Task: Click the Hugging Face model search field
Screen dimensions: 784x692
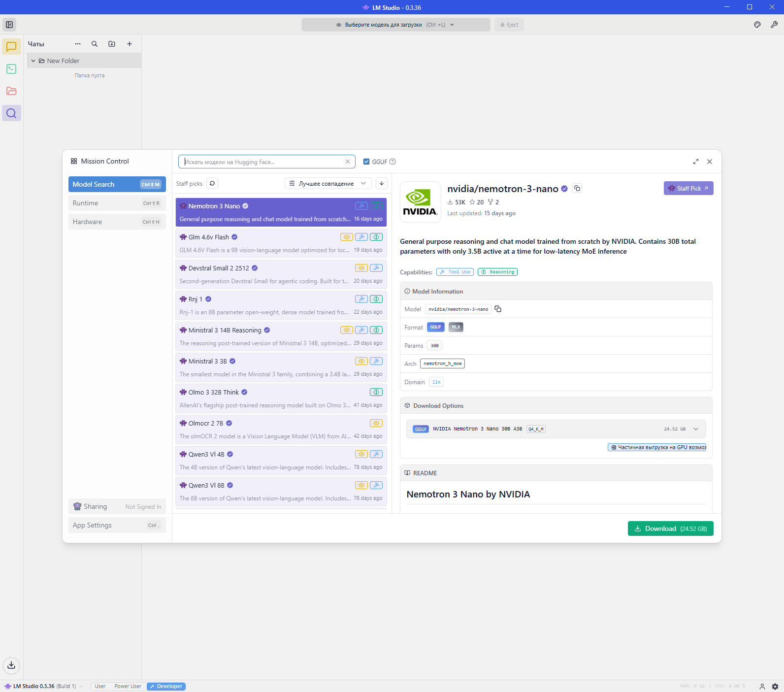Action: click(263, 162)
